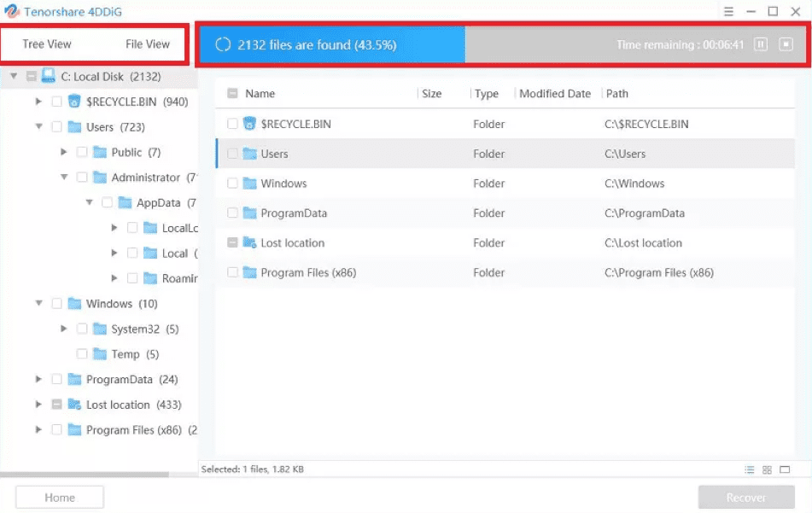The height and width of the screenshot is (513, 812).
Task: Switch to the File View tab
Action: pos(147,44)
